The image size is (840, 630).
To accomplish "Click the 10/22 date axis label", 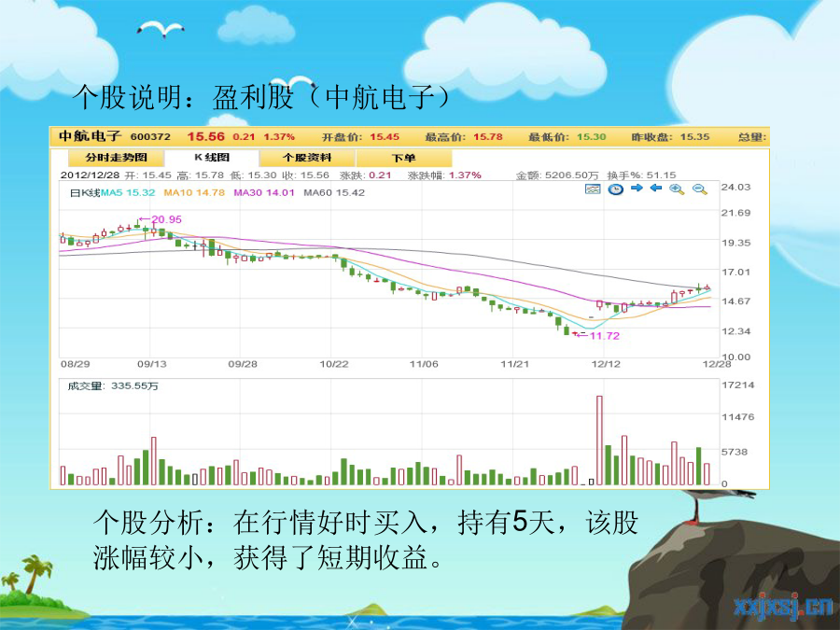I will click(x=334, y=364).
